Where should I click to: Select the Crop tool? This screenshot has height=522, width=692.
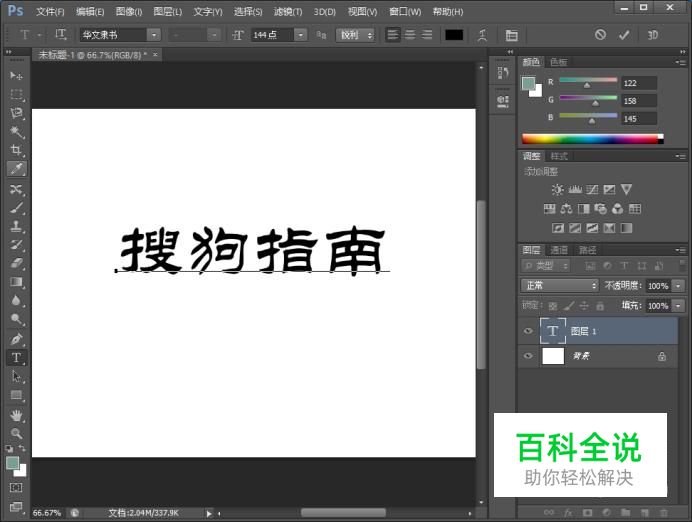coord(16,150)
